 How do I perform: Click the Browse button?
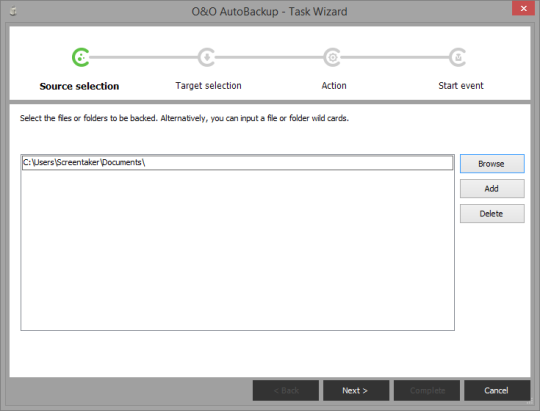click(492, 164)
